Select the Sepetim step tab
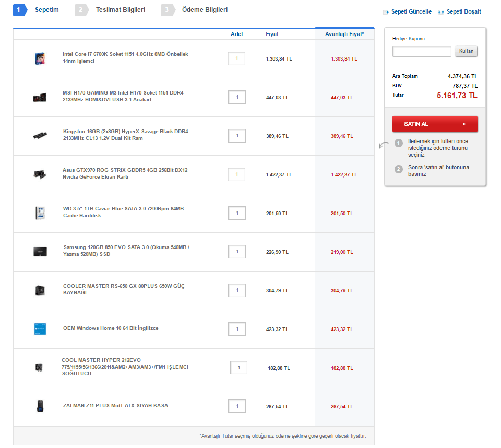 tap(46, 10)
